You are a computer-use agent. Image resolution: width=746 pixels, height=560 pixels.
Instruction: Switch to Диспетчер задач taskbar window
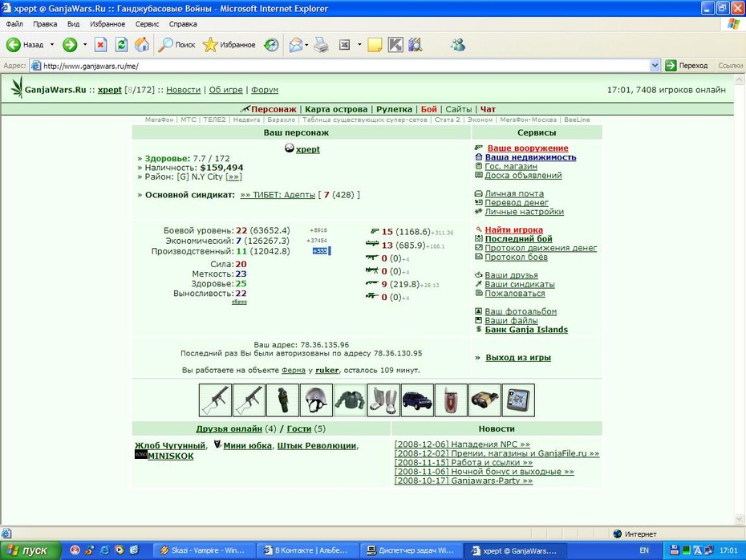tap(411, 550)
